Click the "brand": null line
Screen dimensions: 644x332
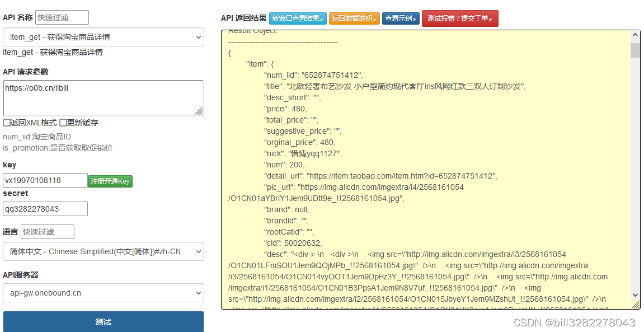pyautogui.click(x=286, y=209)
